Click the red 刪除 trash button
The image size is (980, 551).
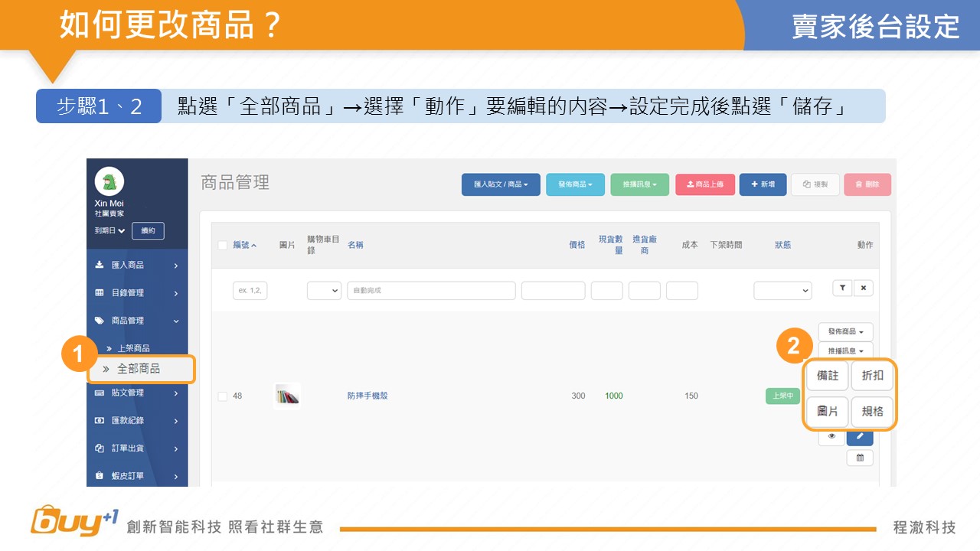867,184
